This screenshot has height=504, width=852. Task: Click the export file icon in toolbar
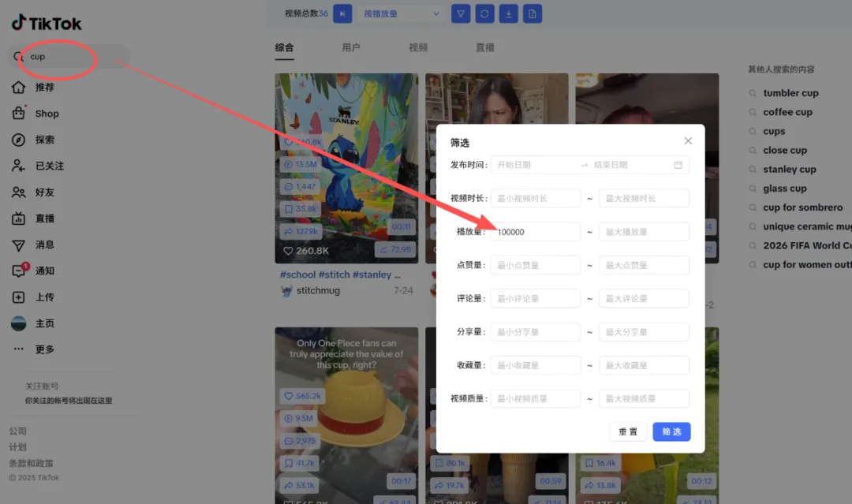pyautogui.click(x=532, y=13)
